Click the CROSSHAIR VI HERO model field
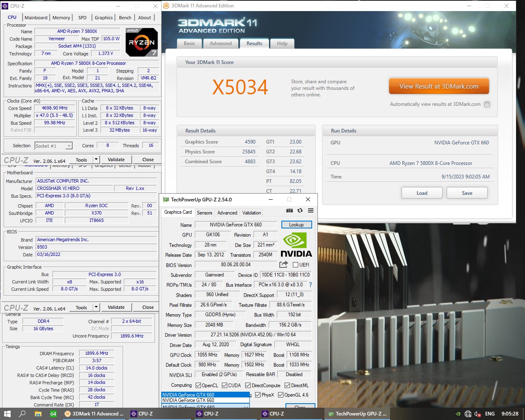Viewport: 525px width, 420px height. click(74, 188)
